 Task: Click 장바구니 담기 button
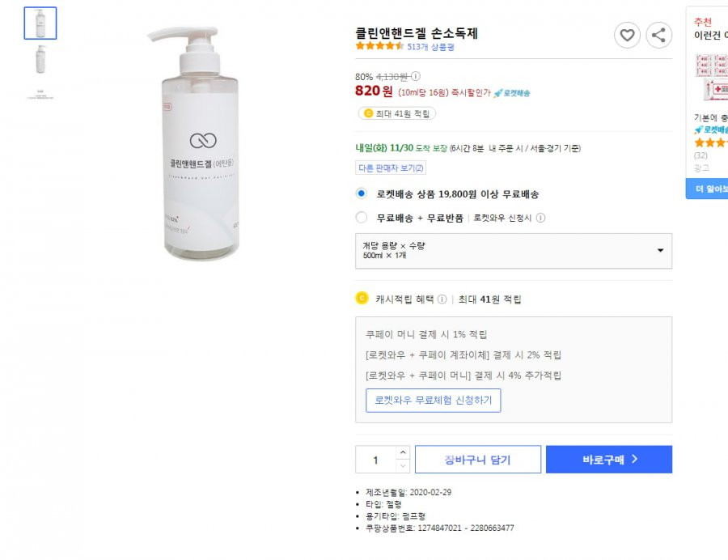[x=478, y=460]
